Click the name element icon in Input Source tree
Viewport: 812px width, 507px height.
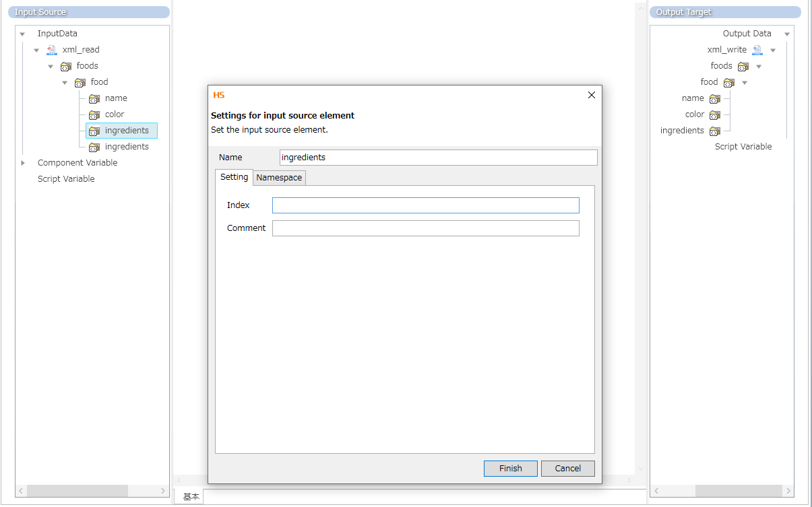tap(94, 98)
